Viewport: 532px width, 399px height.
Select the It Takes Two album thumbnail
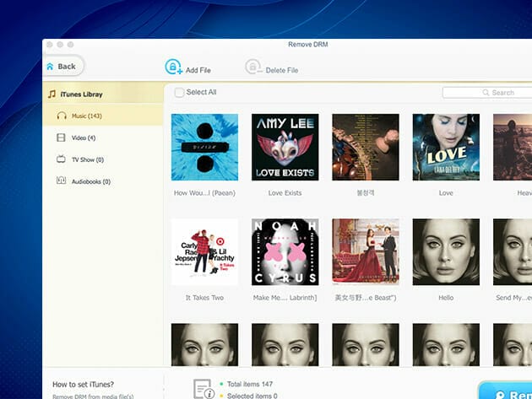point(204,251)
